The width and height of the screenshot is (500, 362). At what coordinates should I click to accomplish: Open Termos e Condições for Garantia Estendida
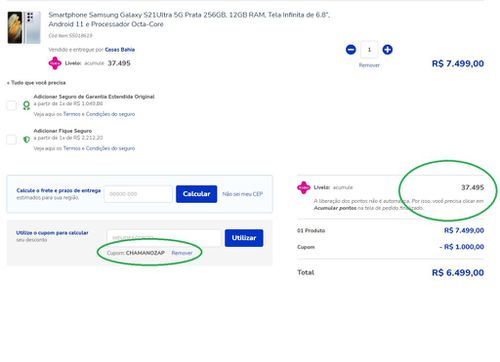tap(99, 114)
